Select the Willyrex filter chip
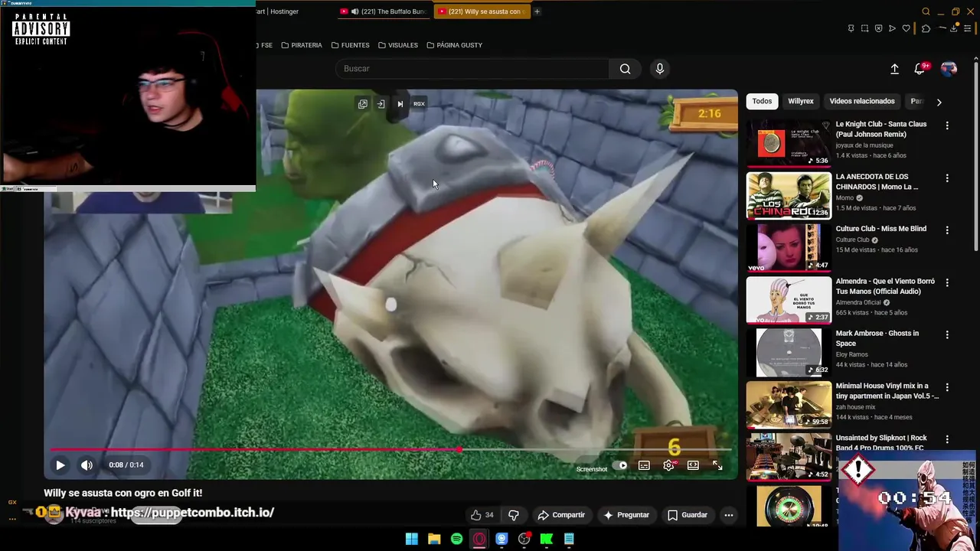The image size is (980, 551). pyautogui.click(x=801, y=101)
